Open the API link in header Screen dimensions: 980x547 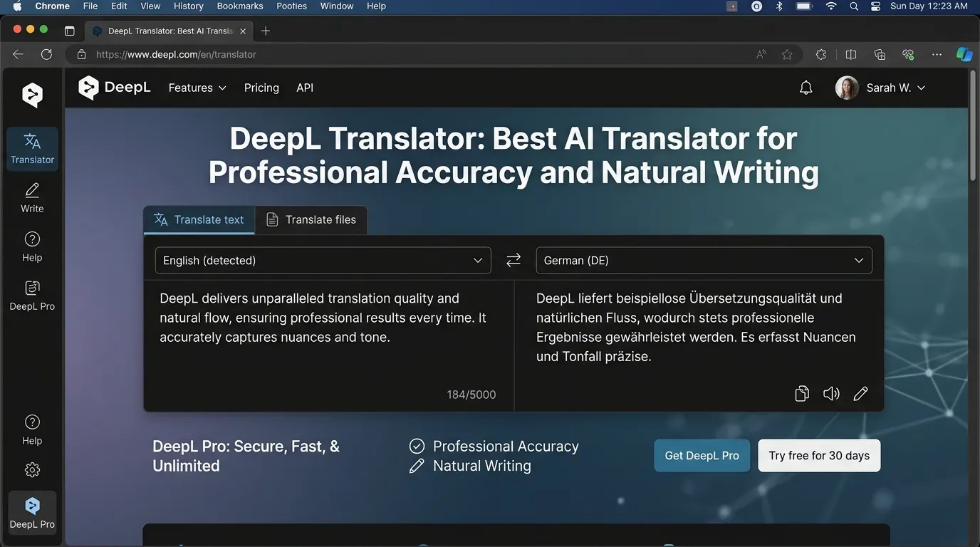tap(305, 88)
